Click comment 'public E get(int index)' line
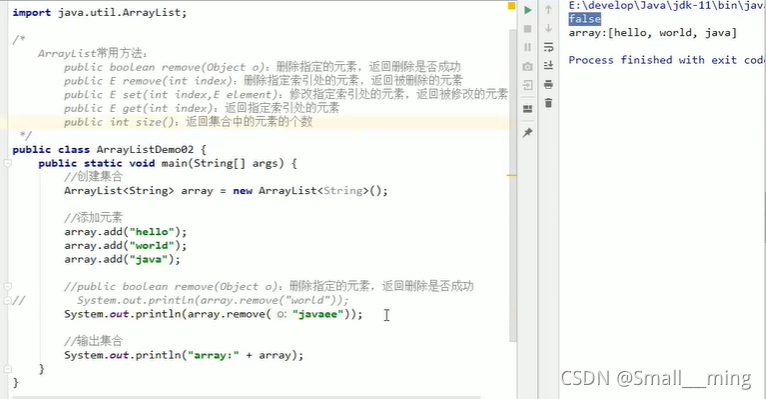Image resolution: width=766 pixels, height=399 pixels. point(201,108)
